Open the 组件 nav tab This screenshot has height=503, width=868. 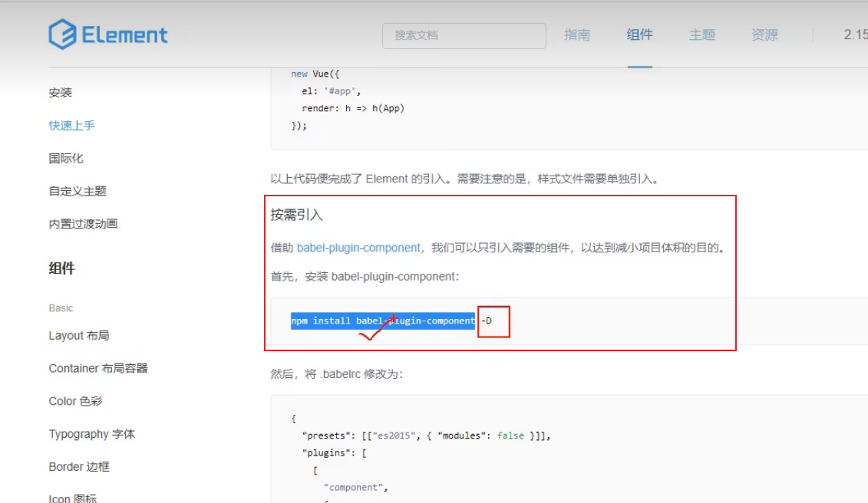pyautogui.click(x=639, y=35)
